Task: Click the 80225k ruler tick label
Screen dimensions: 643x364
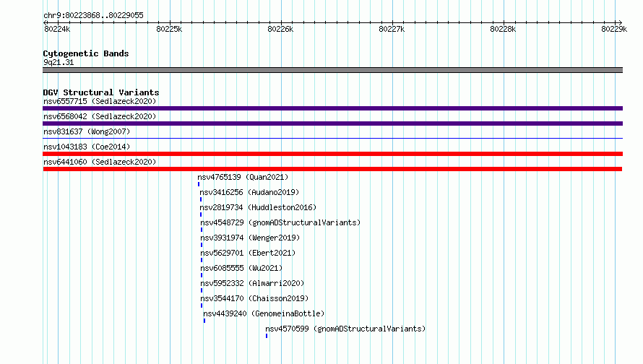Action: click(169, 29)
